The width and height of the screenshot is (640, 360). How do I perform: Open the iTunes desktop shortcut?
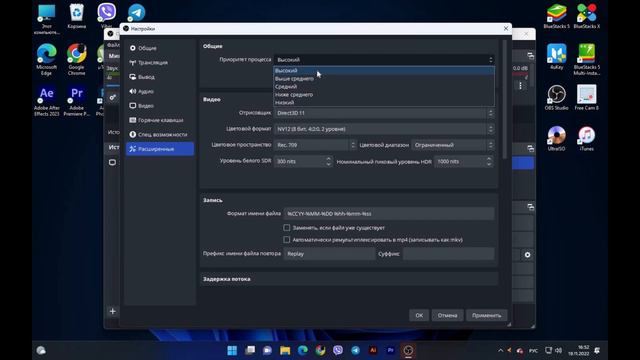coord(587,139)
